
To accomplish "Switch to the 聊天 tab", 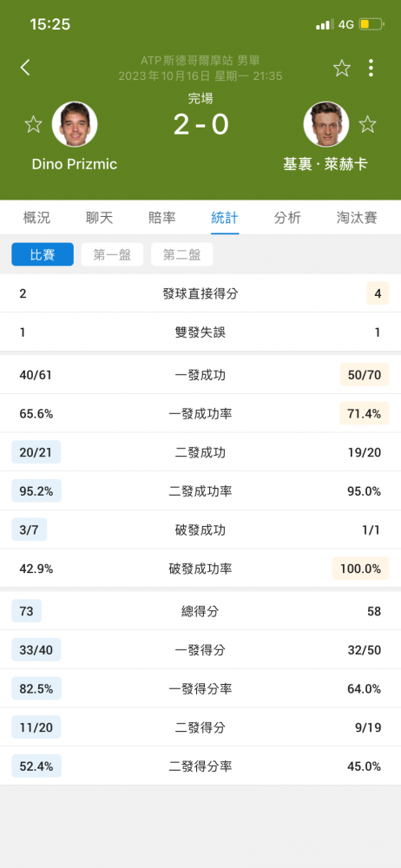I will [x=100, y=218].
